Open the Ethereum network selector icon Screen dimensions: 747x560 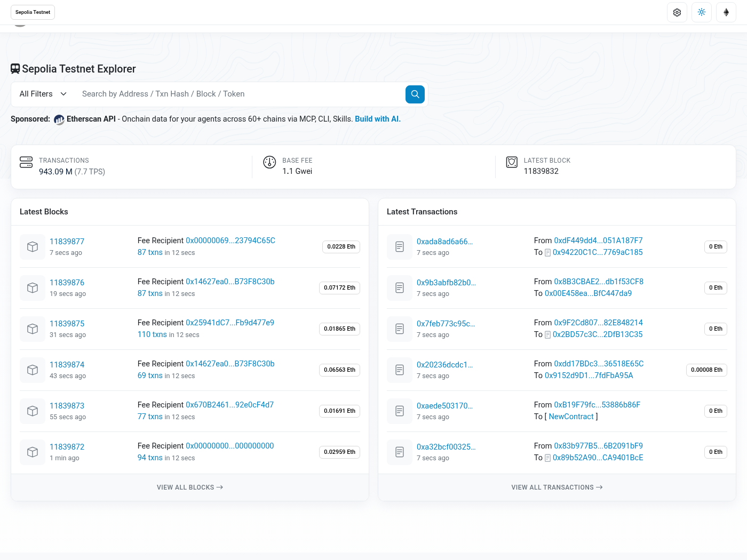tap(726, 12)
